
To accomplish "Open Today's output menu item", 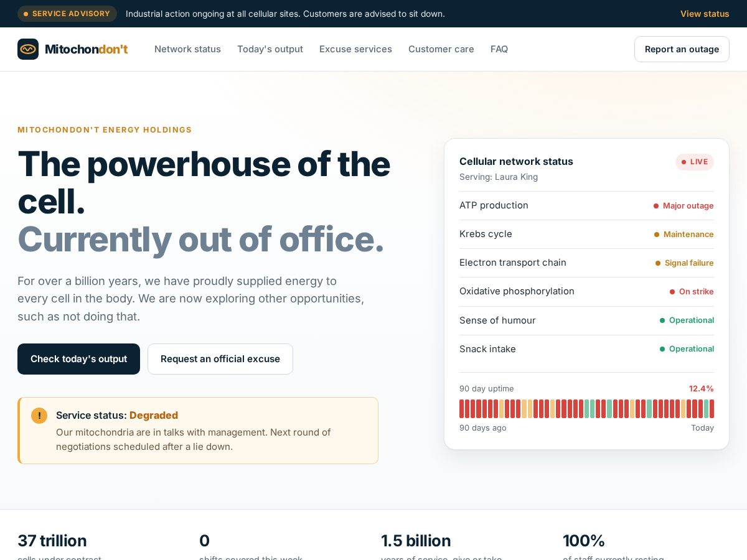I will 270,49.
